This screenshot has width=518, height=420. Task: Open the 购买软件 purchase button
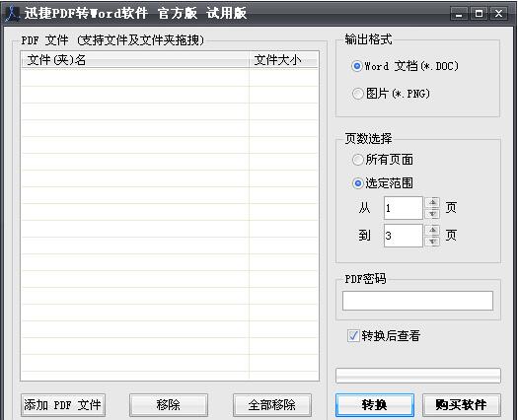click(462, 405)
